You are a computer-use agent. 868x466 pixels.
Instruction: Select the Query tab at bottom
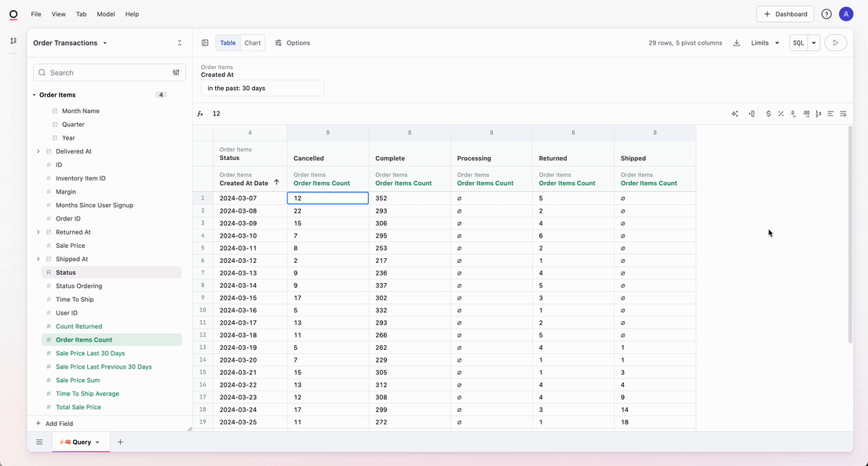pos(81,442)
